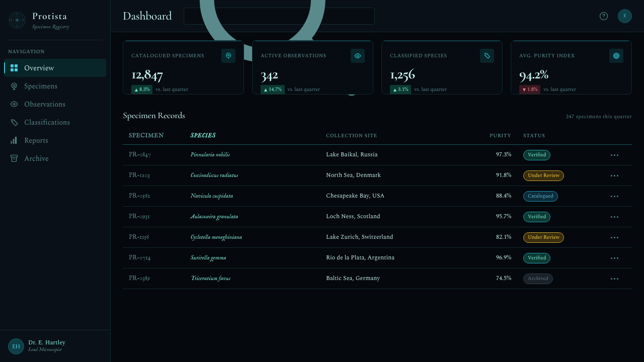Click Rio de la Plata, Argentina cell
Screen dimensions: 644x362
point(360,257)
